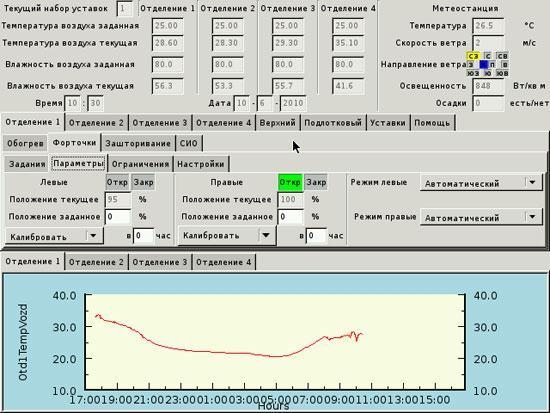Select the ЮВ wind direction indicator
Image resolution: width=550 pixels, height=413 pixels.
pos(502,73)
